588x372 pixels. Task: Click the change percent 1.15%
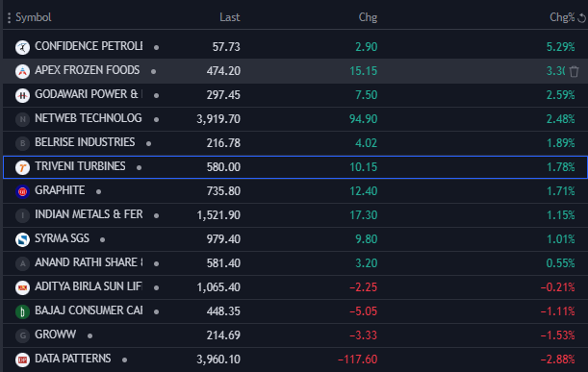point(561,215)
